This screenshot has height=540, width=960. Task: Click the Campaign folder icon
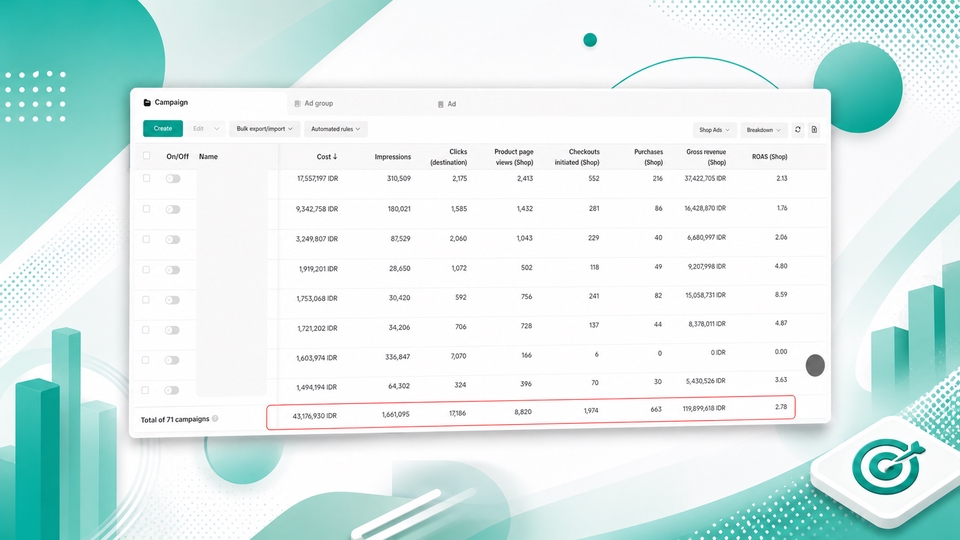click(x=147, y=103)
